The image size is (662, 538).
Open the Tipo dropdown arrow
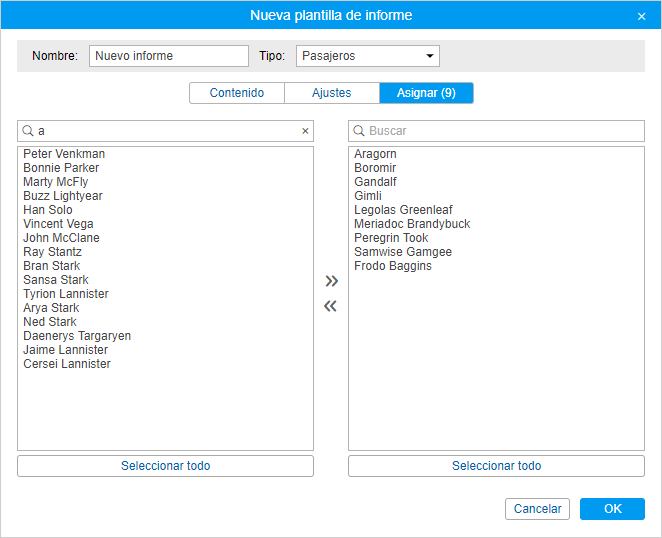pyautogui.click(x=430, y=56)
